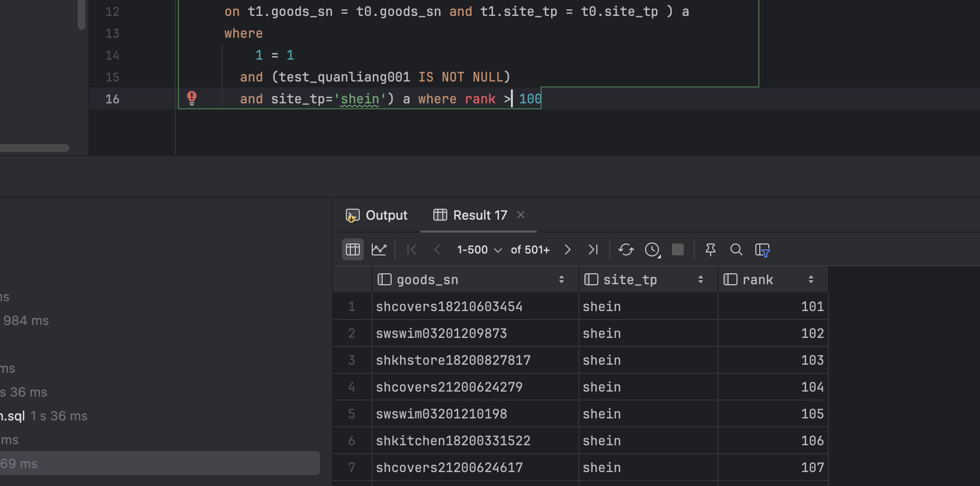Switch to table grid view
980x486 pixels.
coord(353,249)
